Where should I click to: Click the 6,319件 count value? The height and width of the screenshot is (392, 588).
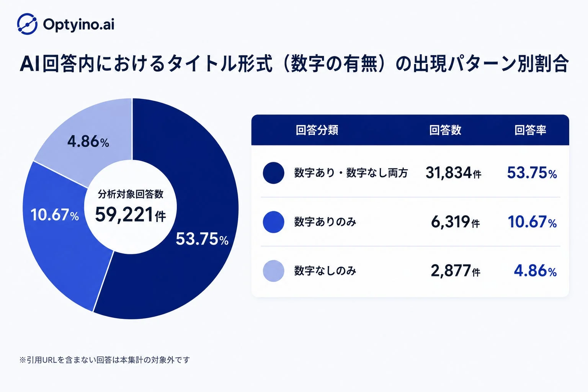[x=456, y=222]
